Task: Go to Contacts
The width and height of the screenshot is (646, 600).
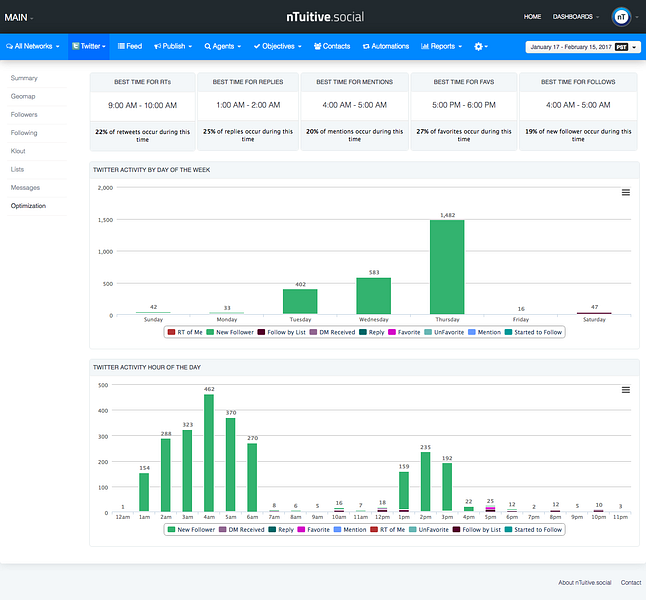Action: click(332, 46)
